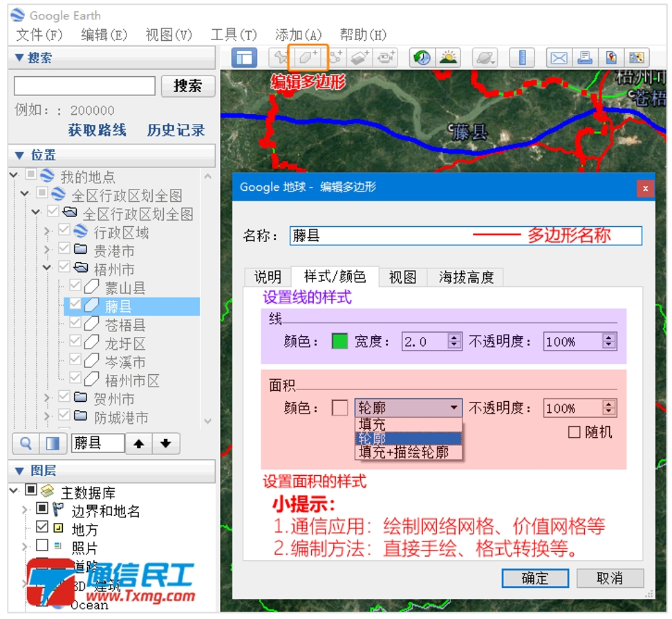
Task: Collapse the 梧州市 folder
Action: 47,268
